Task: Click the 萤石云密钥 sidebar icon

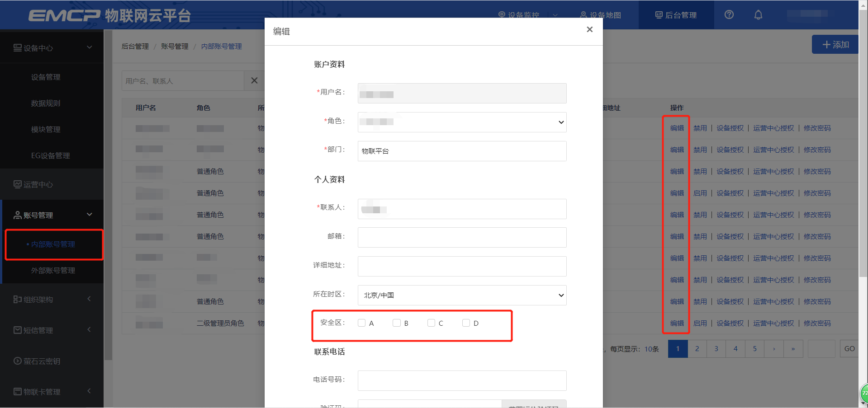Action: pyautogui.click(x=17, y=361)
